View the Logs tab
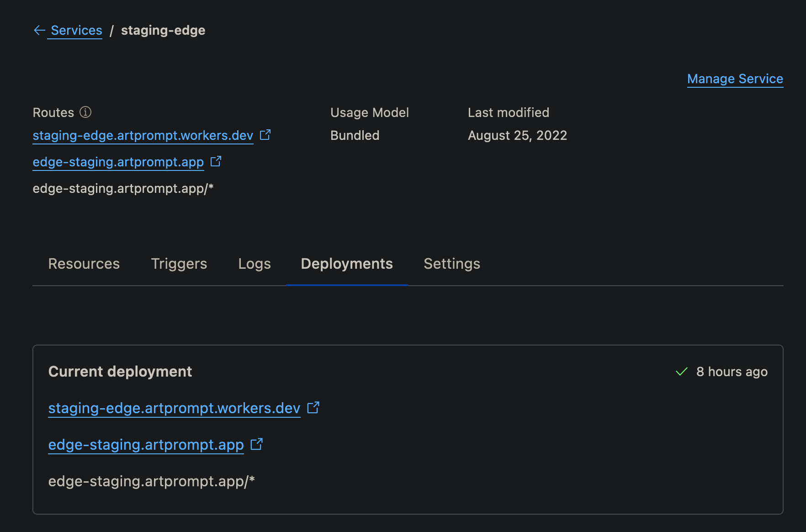 click(x=254, y=264)
